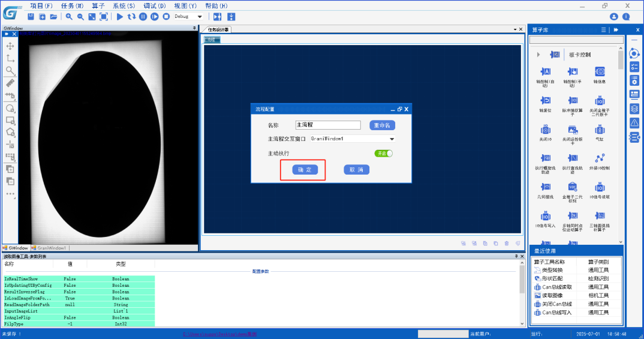Open the 调试(D) menu
Image resolution: width=644 pixels, height=339 pixels.
coord(155,6)
